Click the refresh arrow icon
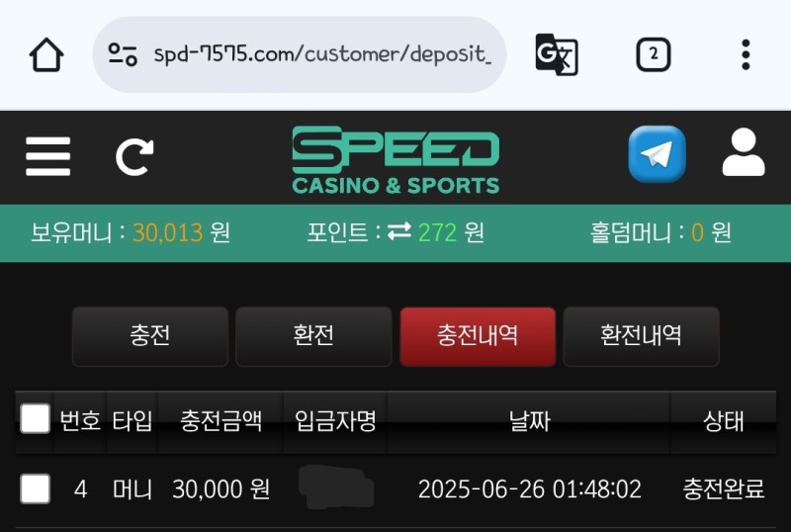 coord(134,157)
